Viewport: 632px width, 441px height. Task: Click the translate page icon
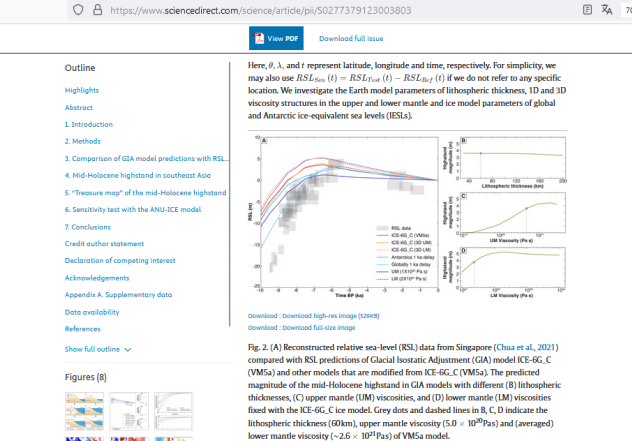(607, 10)
